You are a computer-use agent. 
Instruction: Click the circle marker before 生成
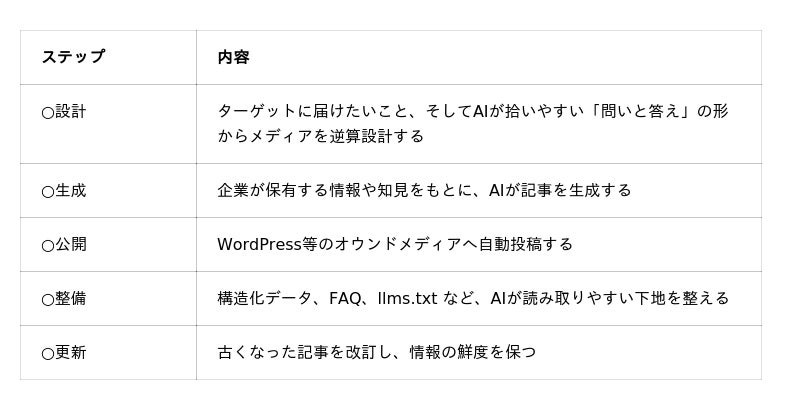(47, 192)
